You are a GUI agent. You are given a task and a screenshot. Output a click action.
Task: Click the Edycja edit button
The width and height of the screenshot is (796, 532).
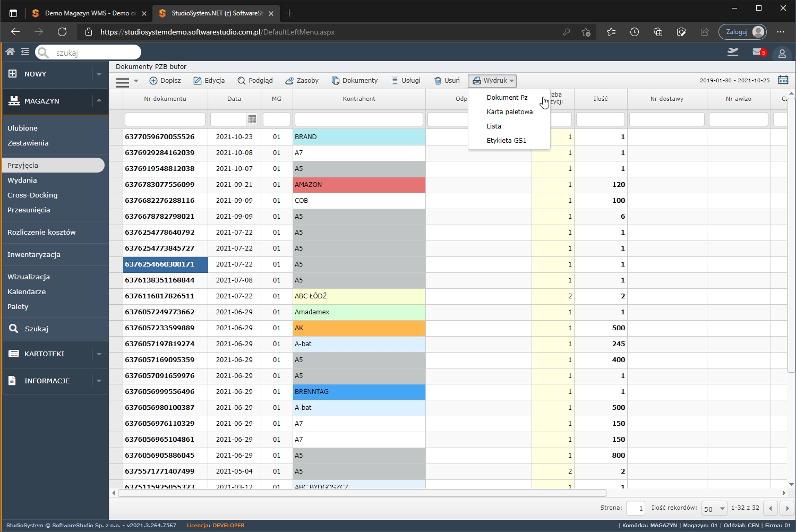209,81
